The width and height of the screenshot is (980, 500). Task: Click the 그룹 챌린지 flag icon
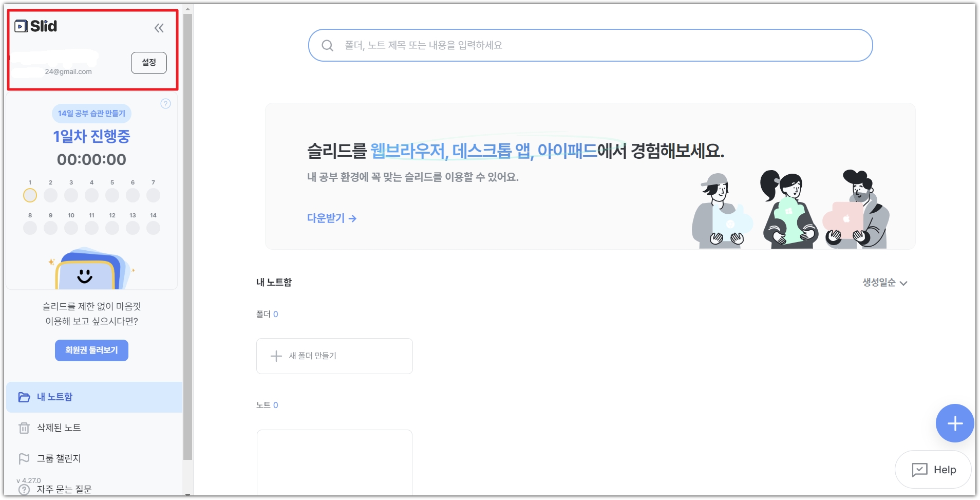pos(24,458)
